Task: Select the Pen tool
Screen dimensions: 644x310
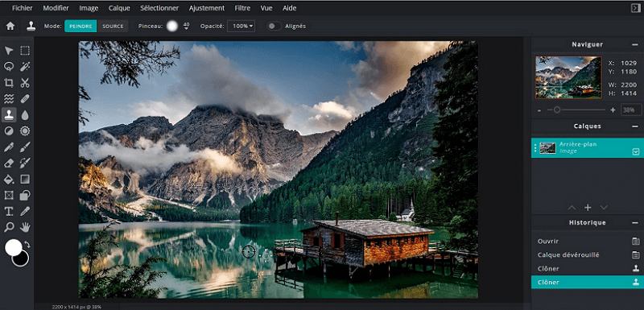Action: click(9, 147)
